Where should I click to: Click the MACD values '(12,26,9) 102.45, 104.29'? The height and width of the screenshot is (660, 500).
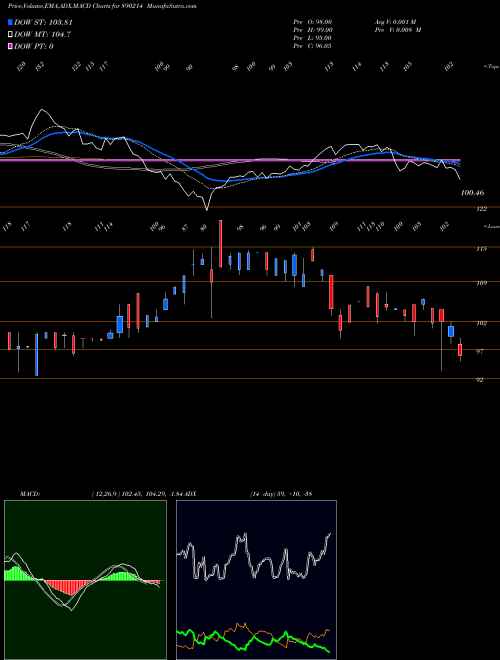tap(127, 494)
